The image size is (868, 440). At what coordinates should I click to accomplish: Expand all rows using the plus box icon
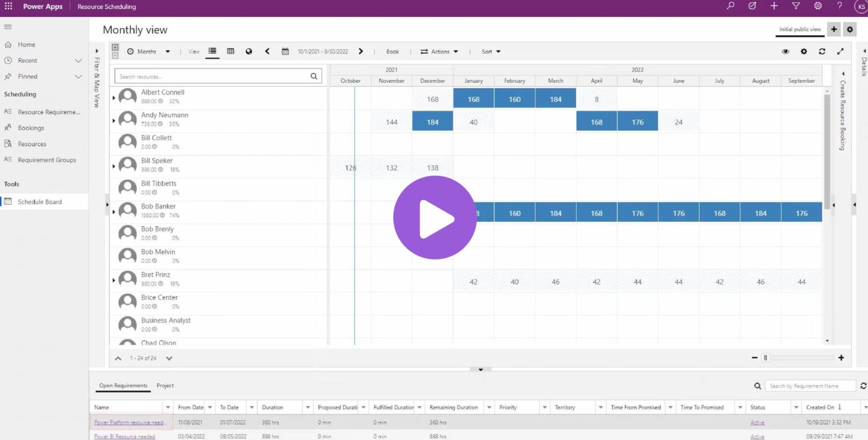coord(115,48)
